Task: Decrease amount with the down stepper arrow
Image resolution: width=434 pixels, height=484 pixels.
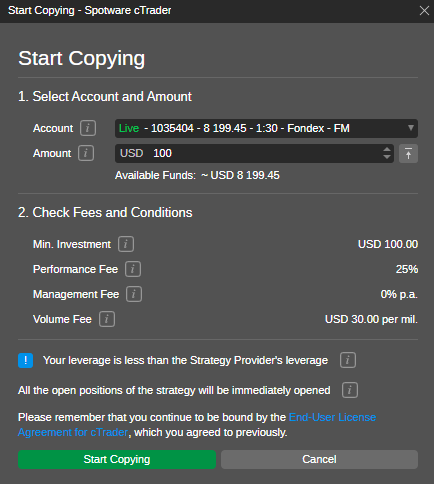Action: point(387,157)
